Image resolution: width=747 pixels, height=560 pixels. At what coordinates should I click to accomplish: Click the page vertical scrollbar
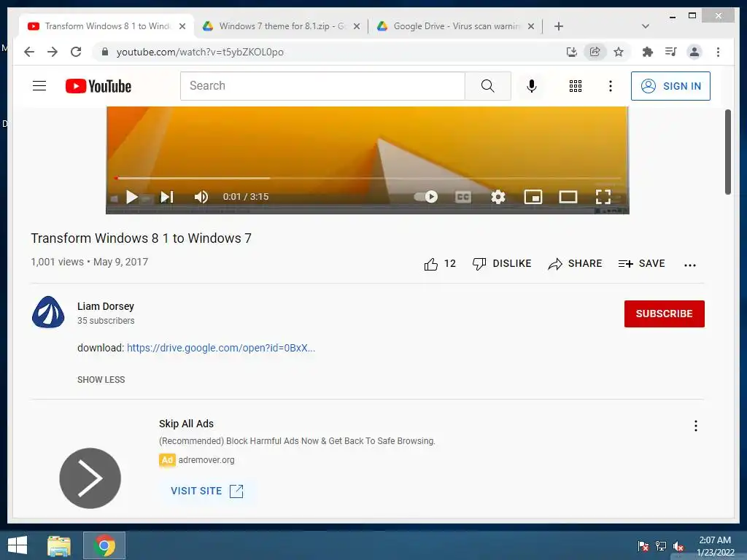pos(727,152)
